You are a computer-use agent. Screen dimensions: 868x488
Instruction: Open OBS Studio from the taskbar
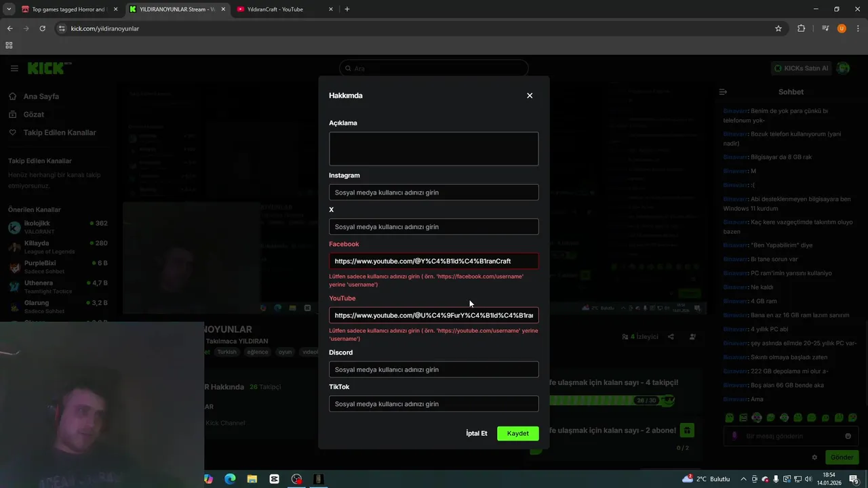click(296, 479)
